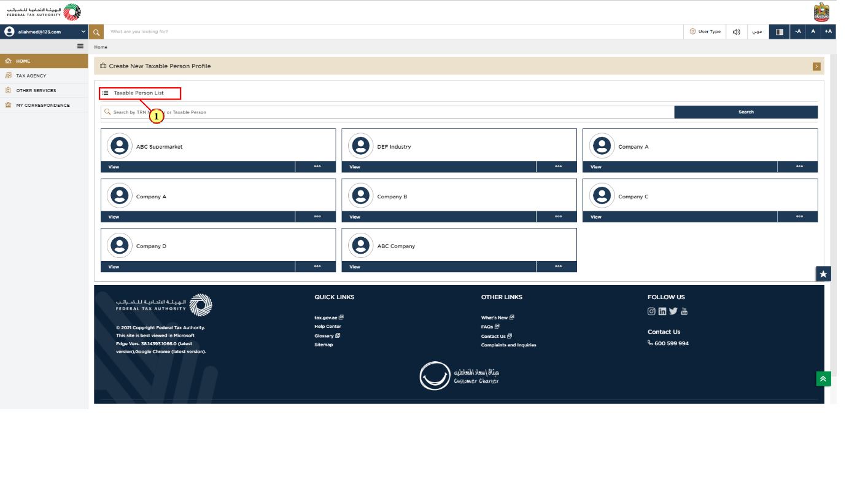Switch language to Arabic
The image size is (868, 492).
pos(758,31)
